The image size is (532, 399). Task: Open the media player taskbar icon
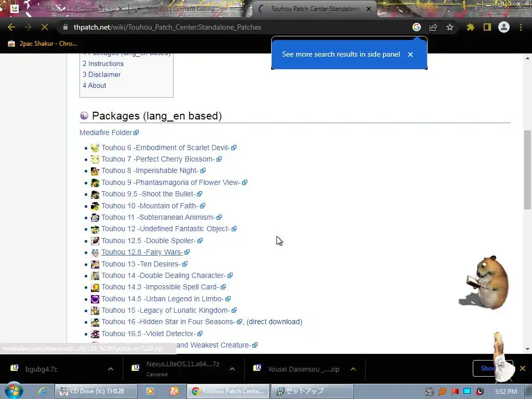click(x=150, y=391)
